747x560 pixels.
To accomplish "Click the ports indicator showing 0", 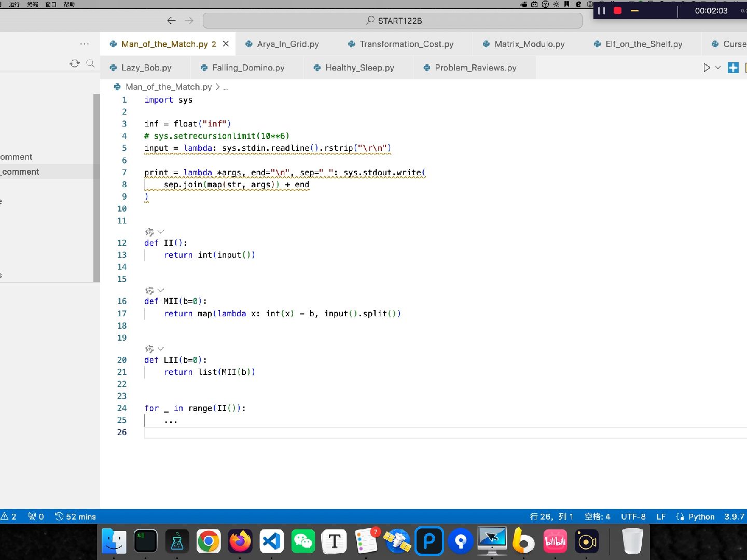I will point(36,516).
